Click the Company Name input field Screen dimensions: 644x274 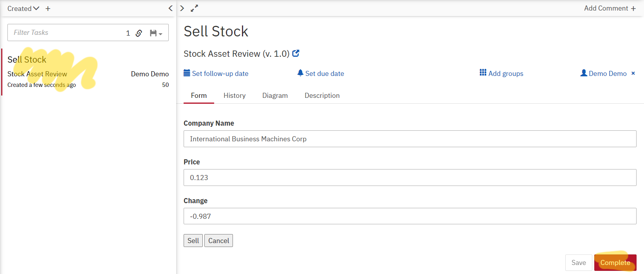point(410,139)
